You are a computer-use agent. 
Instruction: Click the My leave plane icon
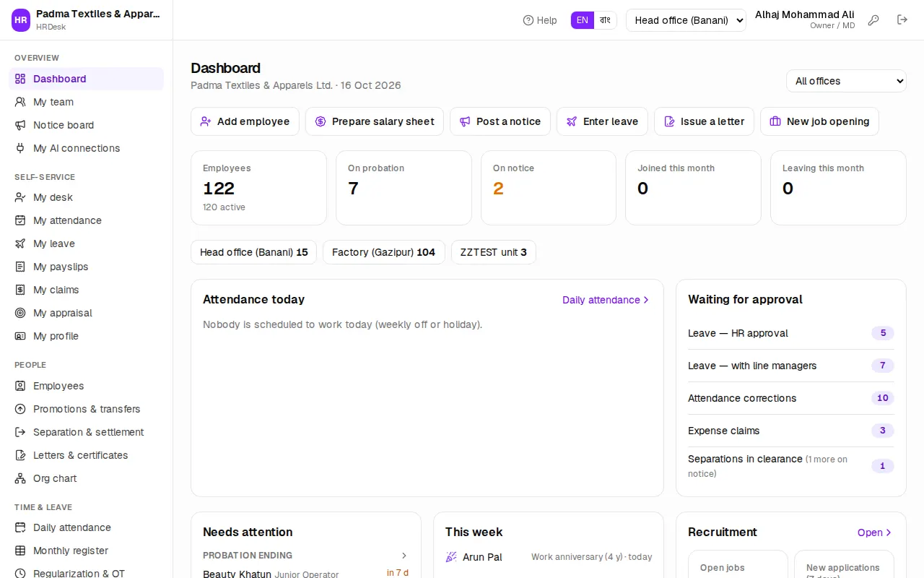click(20, 243)
